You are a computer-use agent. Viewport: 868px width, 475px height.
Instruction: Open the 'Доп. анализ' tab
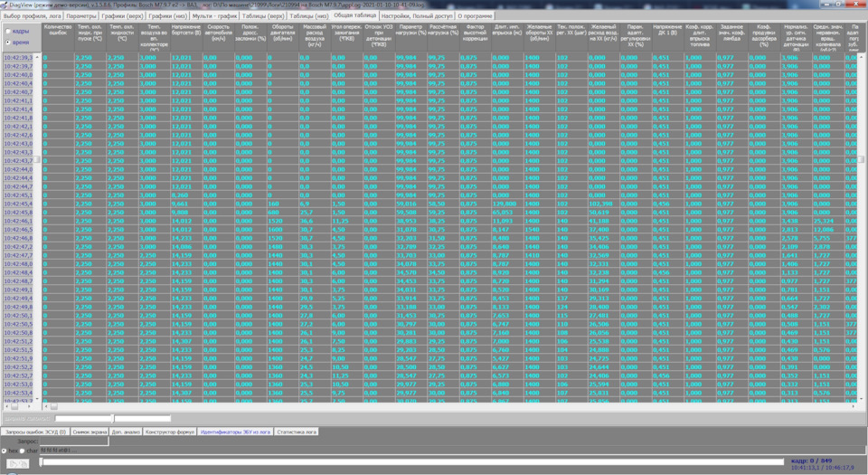[126, 432]
